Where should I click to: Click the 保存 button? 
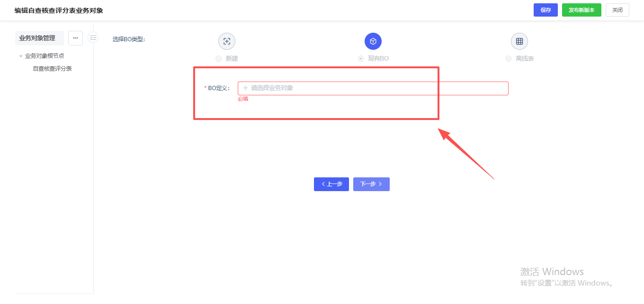pyautogui.click(x=546, y=10)
